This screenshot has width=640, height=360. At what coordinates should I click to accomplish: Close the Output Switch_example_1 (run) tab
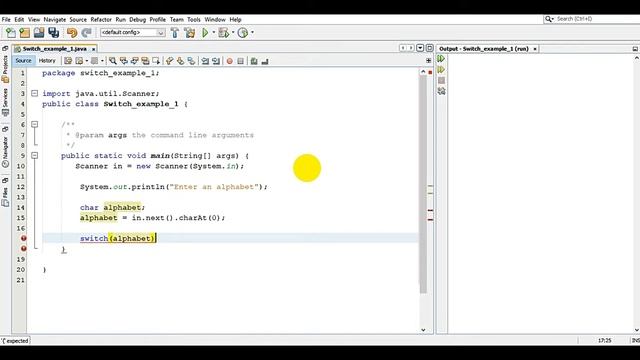[535, 49]
